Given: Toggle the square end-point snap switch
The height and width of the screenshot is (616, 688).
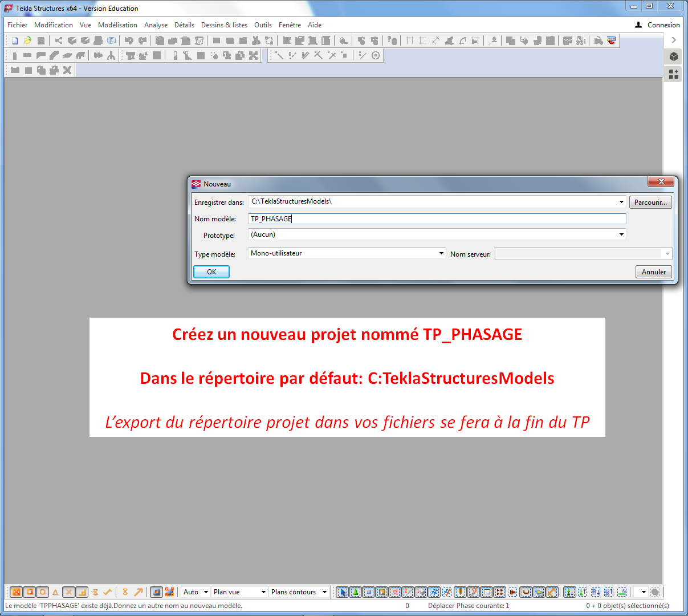Looking at the screenshot, I should [29, 592].
